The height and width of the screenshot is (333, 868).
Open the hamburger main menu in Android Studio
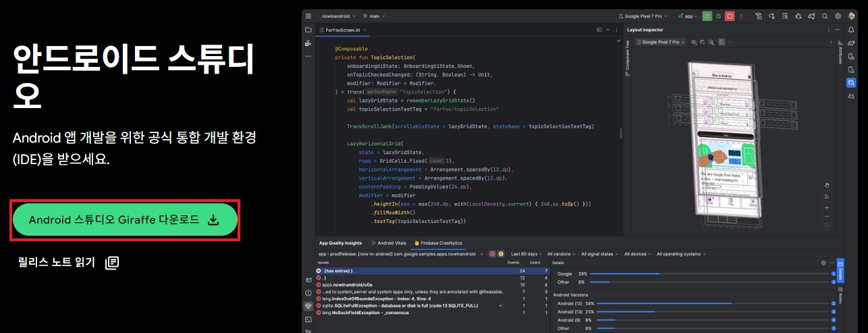308,16
